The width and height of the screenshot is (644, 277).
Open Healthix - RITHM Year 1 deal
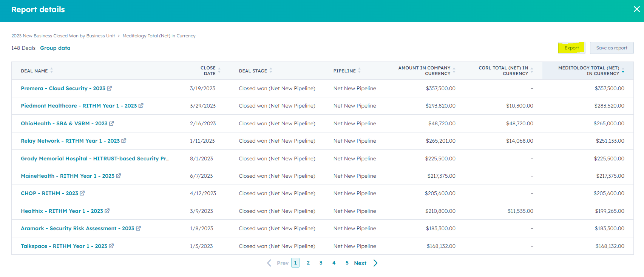(x=62, y=211)
